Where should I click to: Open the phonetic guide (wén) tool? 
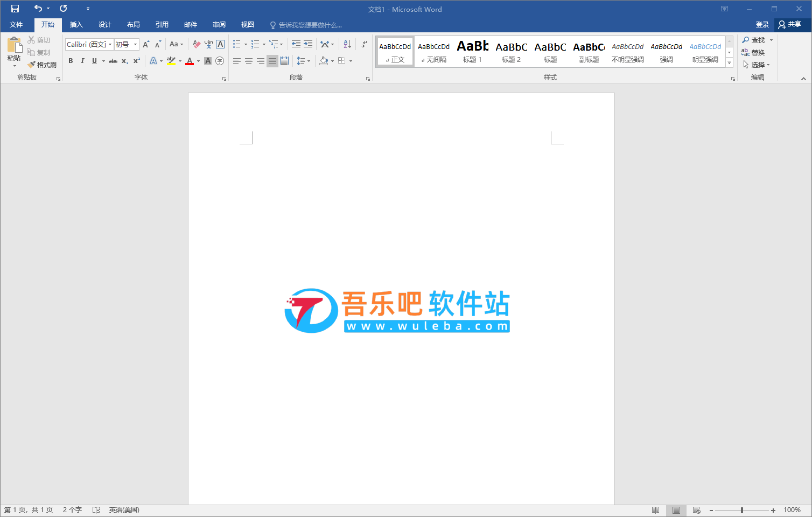(x=208, y=44)
